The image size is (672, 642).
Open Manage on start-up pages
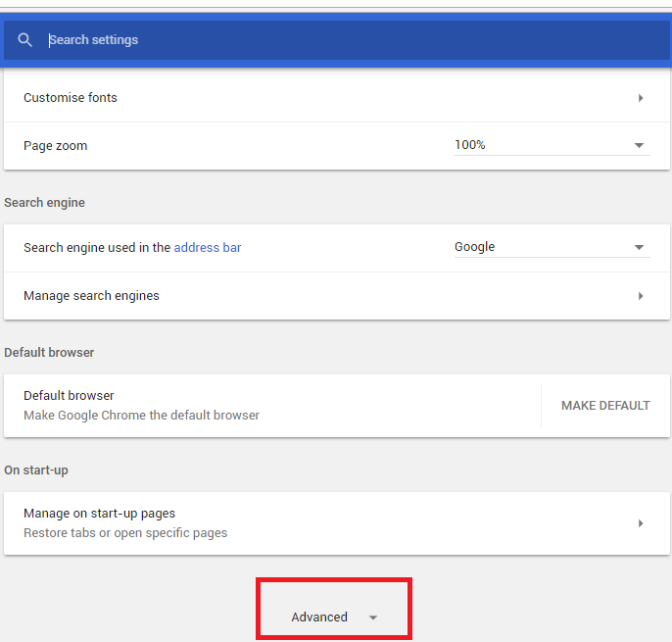(336, 523)
